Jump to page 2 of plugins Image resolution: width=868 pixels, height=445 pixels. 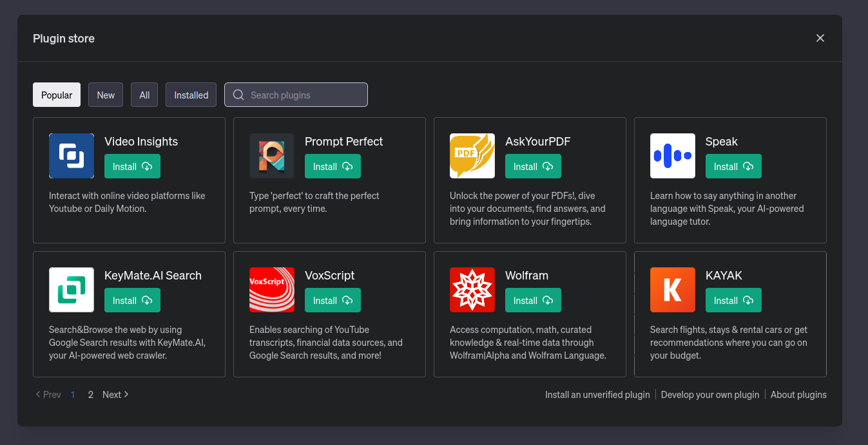(91, 395)
